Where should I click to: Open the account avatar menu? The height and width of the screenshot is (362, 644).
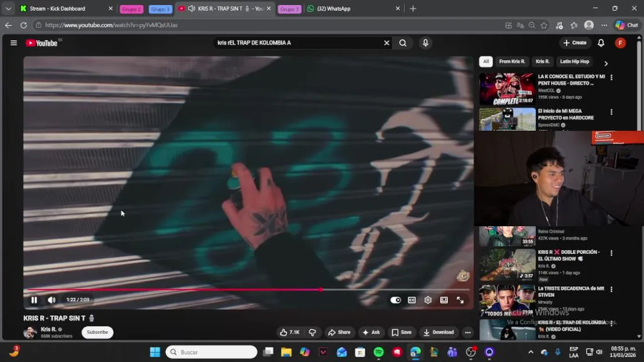pos(620,43)
